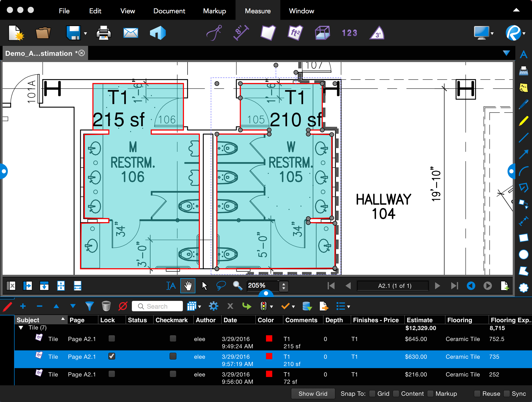Screen dimensions: 532x402
Task: Click next page navigation button
Action: 437,286
